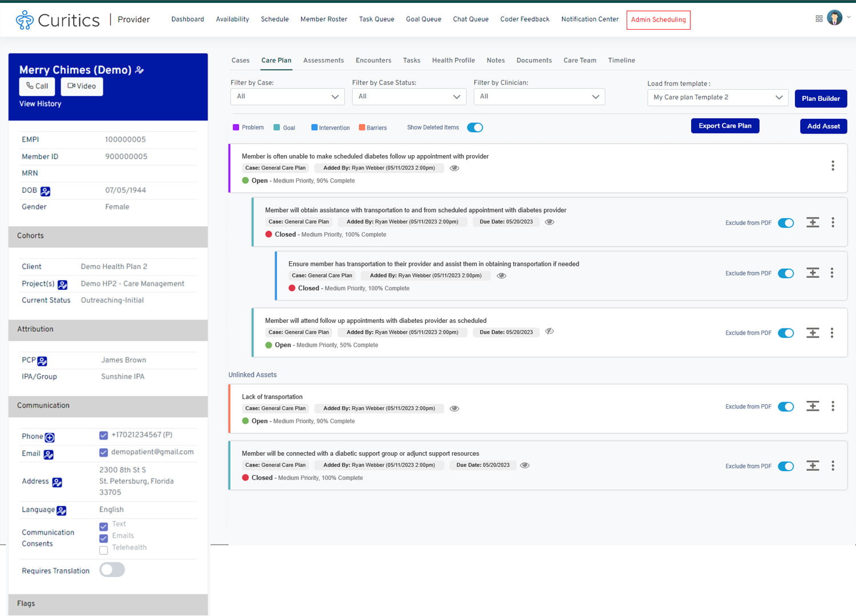Open Task Queue in top navigation
Image resolution: width=856 pixels, height=616 pixels.
coord(377,19)
